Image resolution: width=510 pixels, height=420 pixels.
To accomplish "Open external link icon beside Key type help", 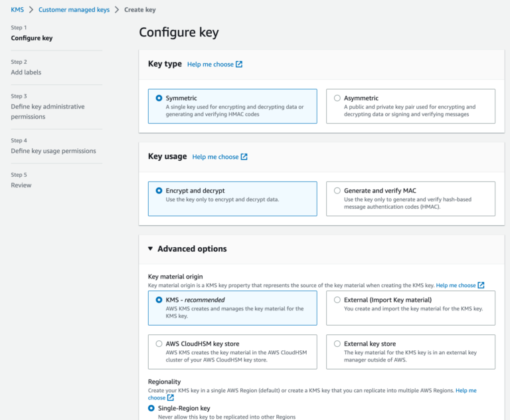I will (239, 64).
